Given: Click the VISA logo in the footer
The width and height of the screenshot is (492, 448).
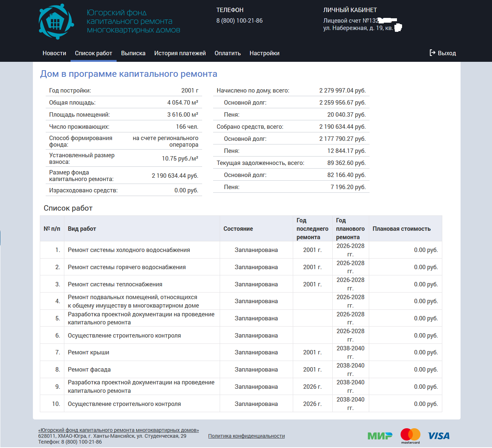Looking at the screenshot, I should pos(439,436).
